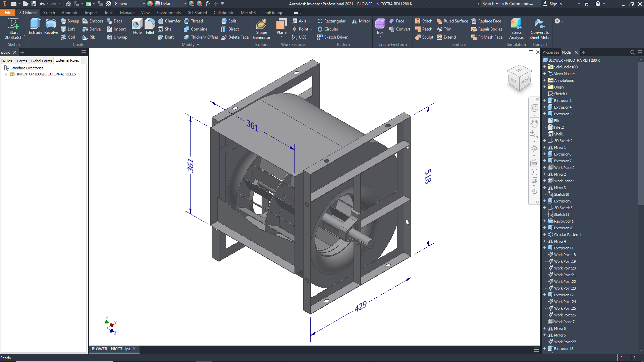Select Extrusion10 in the model tree
The image size is (644, 362).
pyautogui.click(x=563, y=228)
